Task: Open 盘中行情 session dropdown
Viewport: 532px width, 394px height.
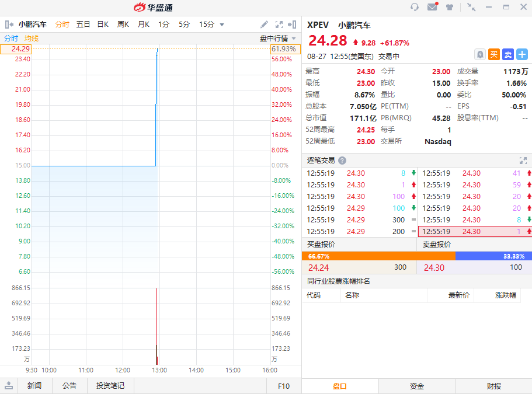Action: [x=277, y=39]
